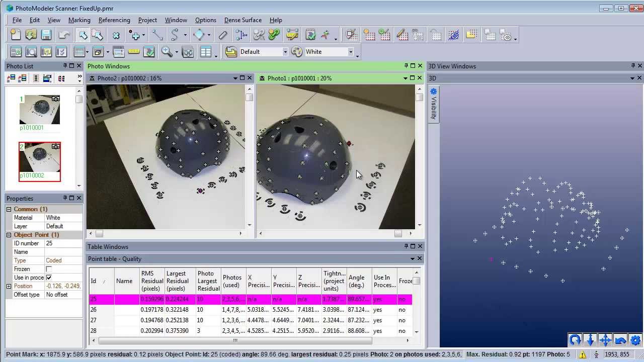Viewport: 644px width, 362px height.
Task: Click the yellow ruler measure icon
Action: 134,52
